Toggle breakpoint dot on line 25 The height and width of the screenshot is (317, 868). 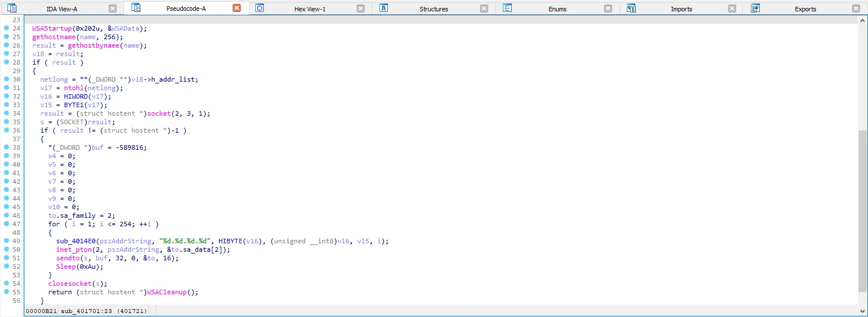point(6,36)
